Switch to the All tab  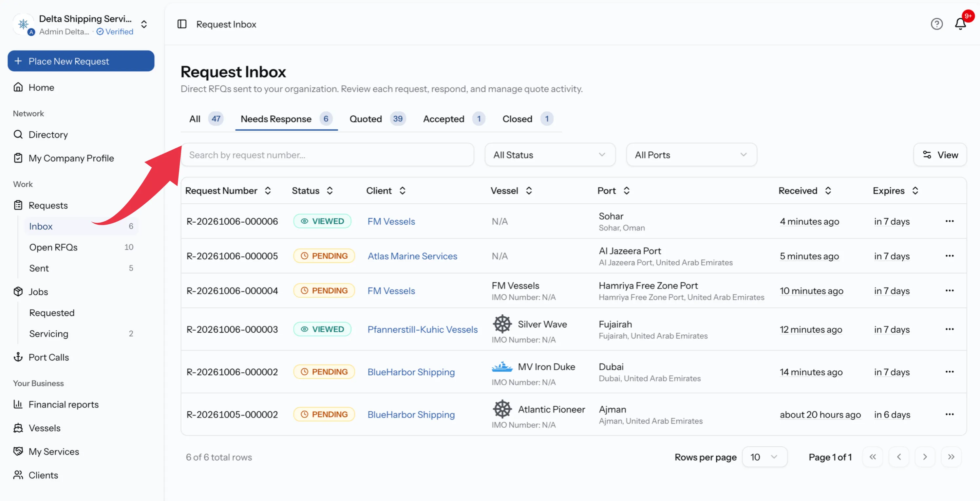[x=206, y=119]
